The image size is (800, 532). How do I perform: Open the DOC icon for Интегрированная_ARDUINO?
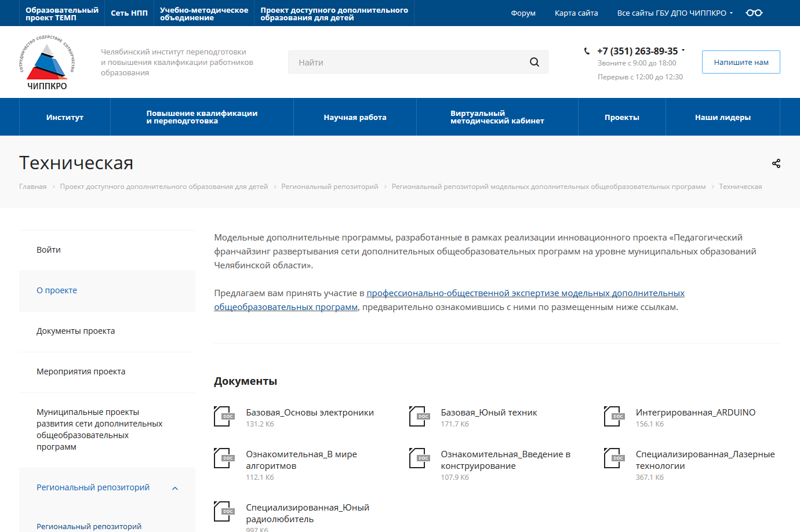click(x=614, y=416)
